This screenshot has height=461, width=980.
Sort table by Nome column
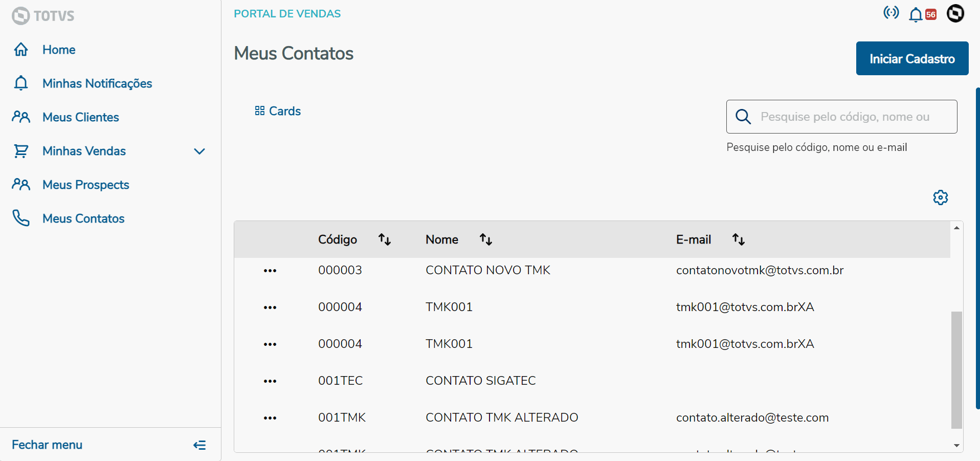(486, 239)
